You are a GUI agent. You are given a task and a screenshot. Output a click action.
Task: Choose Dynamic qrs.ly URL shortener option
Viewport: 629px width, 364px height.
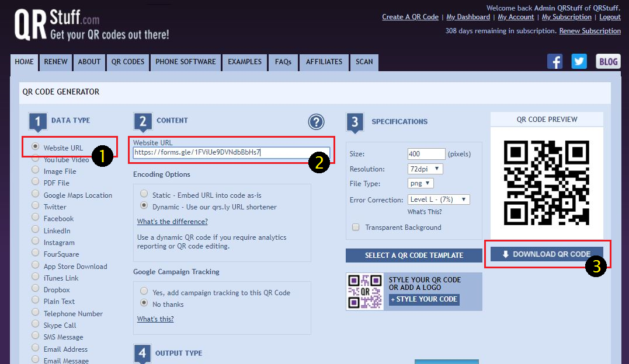(x=144, y=205)
